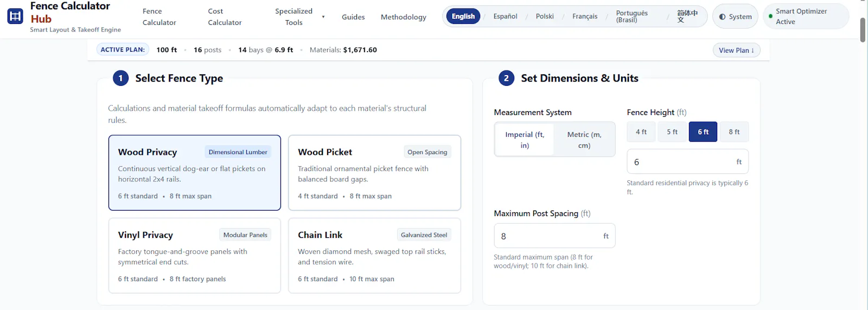Click the Maximum Post Spacing input field
868x310 pixels.
coord(554,236)
